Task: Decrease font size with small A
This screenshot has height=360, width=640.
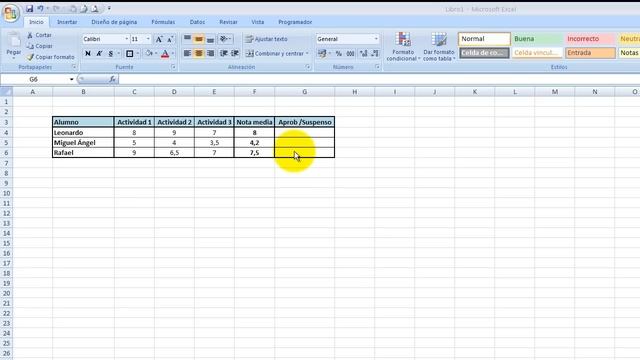Action: pos(171,39)
